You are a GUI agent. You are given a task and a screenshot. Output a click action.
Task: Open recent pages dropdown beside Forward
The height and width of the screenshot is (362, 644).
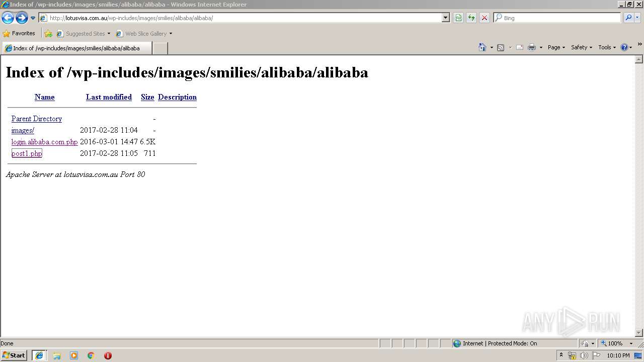pyautogui.click(x=33, y=18)
